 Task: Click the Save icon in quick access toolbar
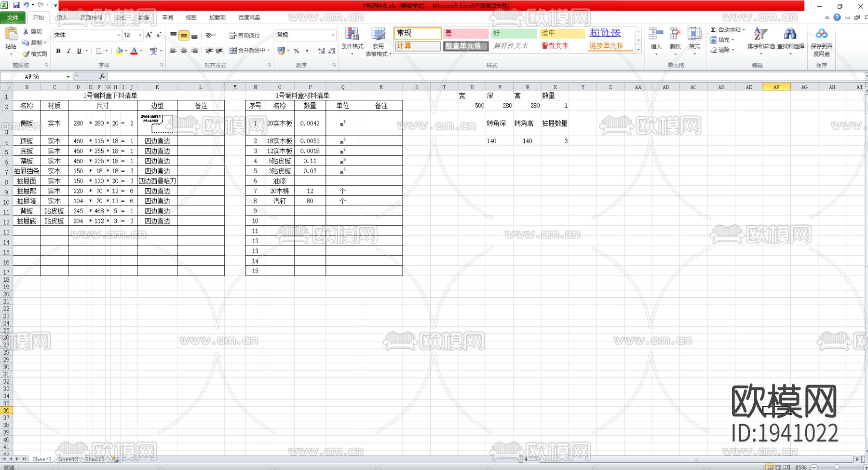(x=16, y=5)
